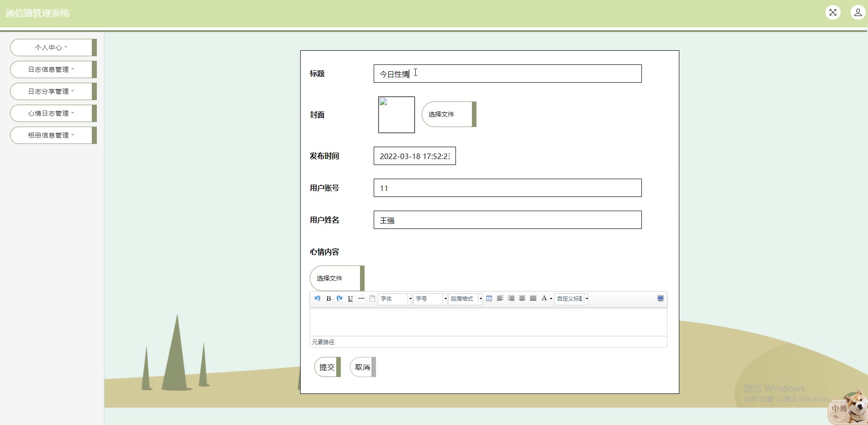Click the blank page icon in the editor toolbar
This screenshot has width=868, height=425.
click(x=372, y=298)
